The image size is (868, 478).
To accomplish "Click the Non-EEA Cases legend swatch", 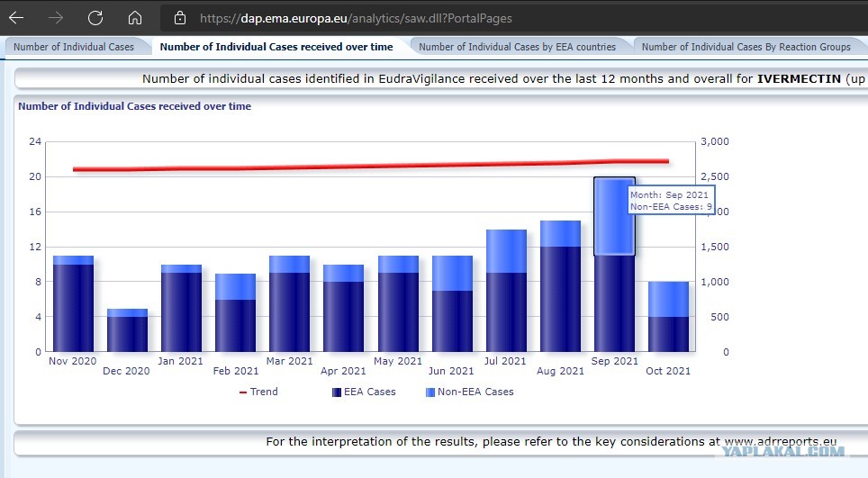I will point(430,392).
